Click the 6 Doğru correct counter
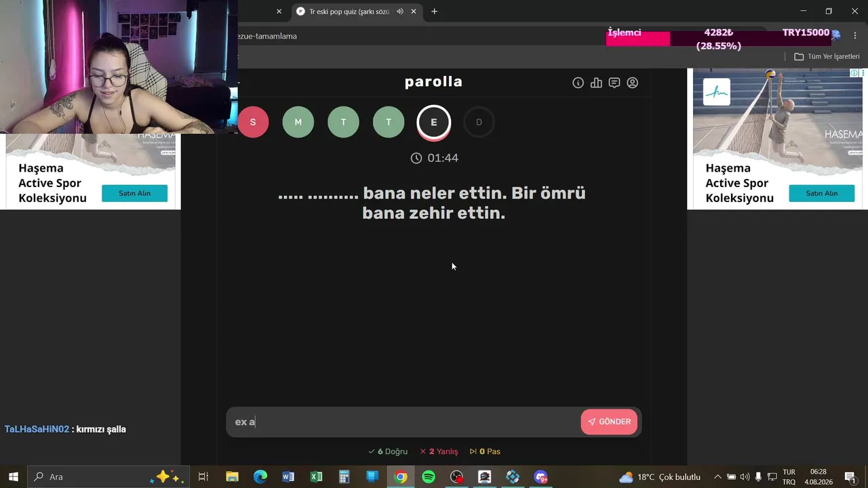This screenshot has width=868, height=488. click(388, 451)
